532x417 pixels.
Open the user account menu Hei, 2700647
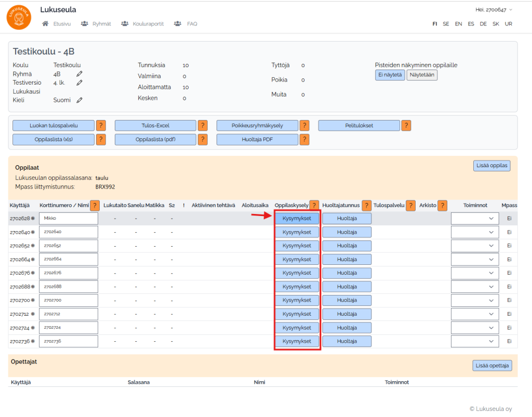[x=494, y=10]
